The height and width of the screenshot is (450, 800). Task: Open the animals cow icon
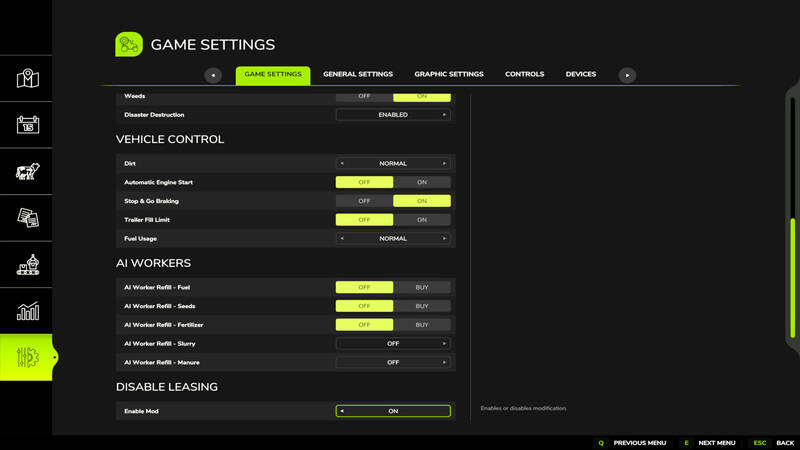coord(28,171)
